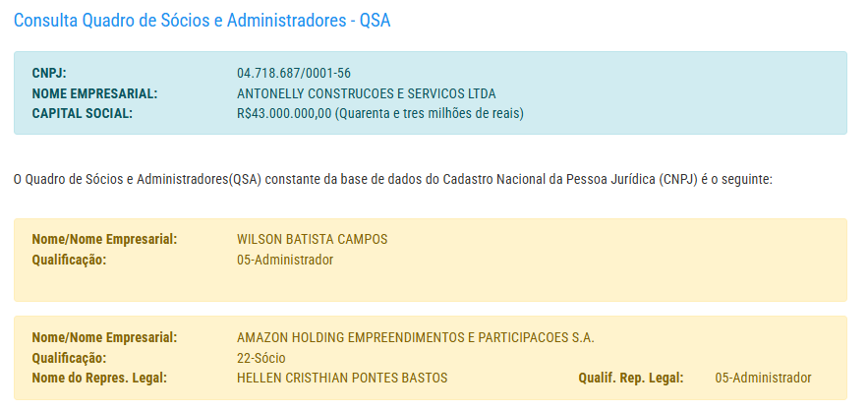Click 05-Administrador next to Qualif. Rep. Legal
Image resolution: width=868 pixels, height=410 pixels.
(763, 378)
